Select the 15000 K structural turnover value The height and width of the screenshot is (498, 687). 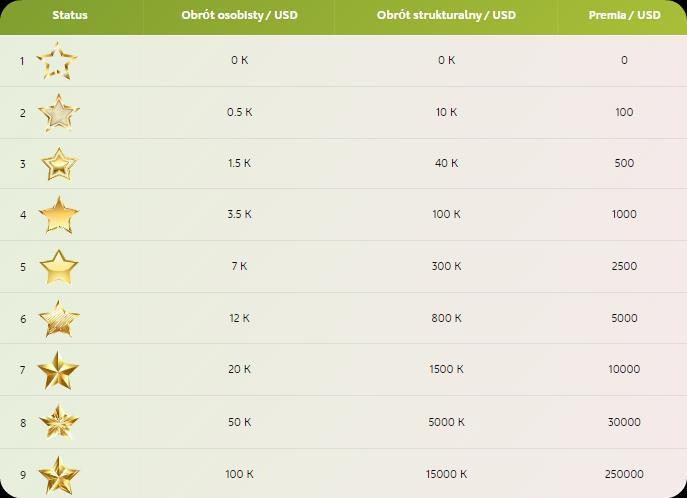446,474
